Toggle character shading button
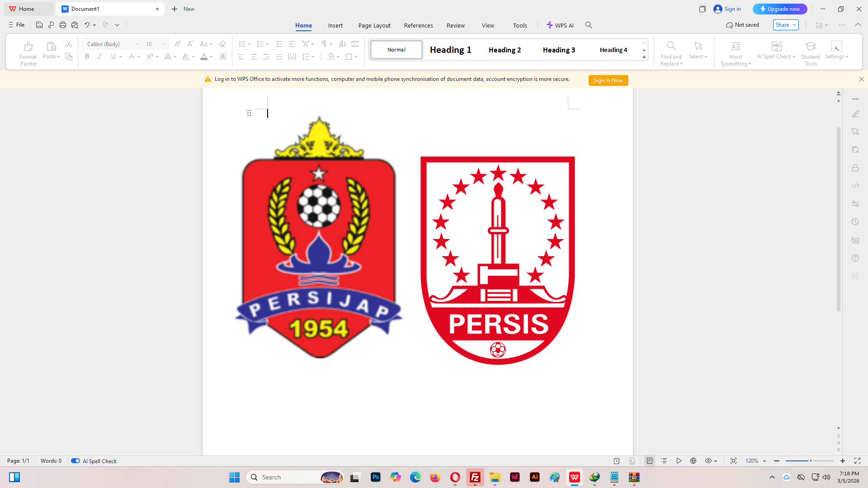 coord(222,56)
